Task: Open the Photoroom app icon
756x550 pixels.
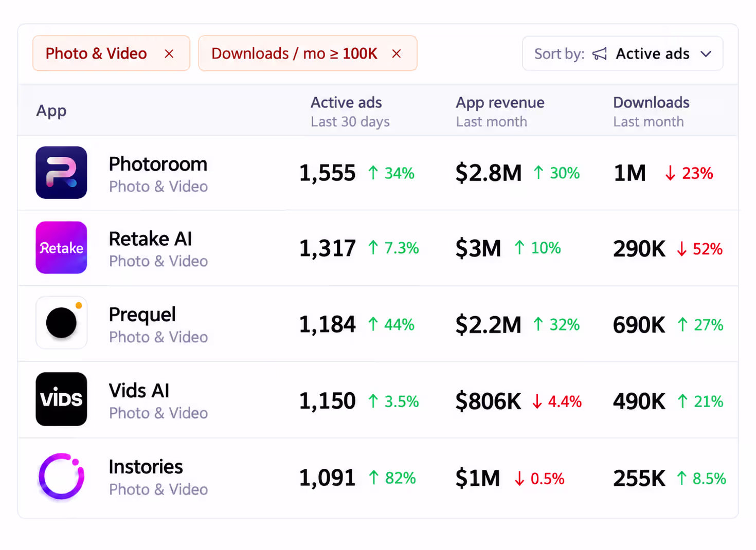Action: pyautogui.click(x=61, y=173)
